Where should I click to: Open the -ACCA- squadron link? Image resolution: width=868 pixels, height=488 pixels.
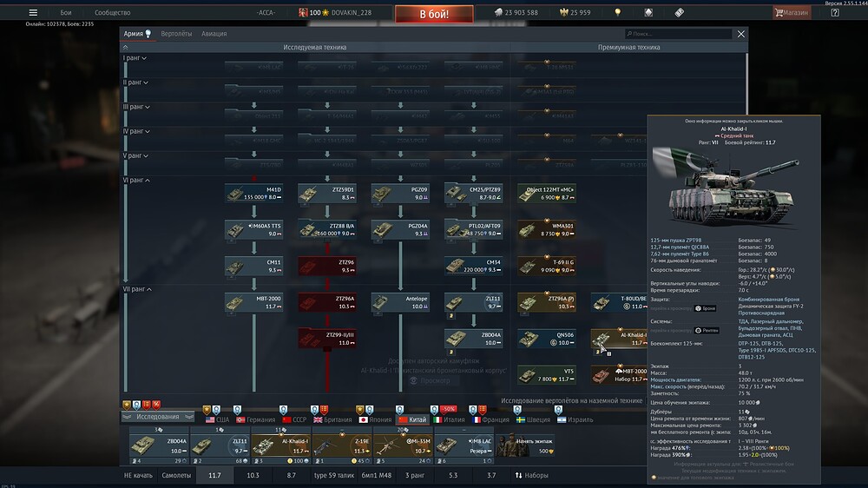pyautogui.click(x=266, y=12)
